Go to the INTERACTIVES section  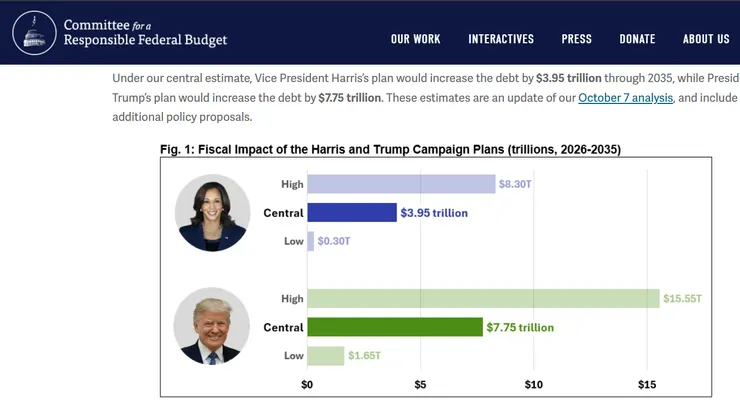point(501,39)
